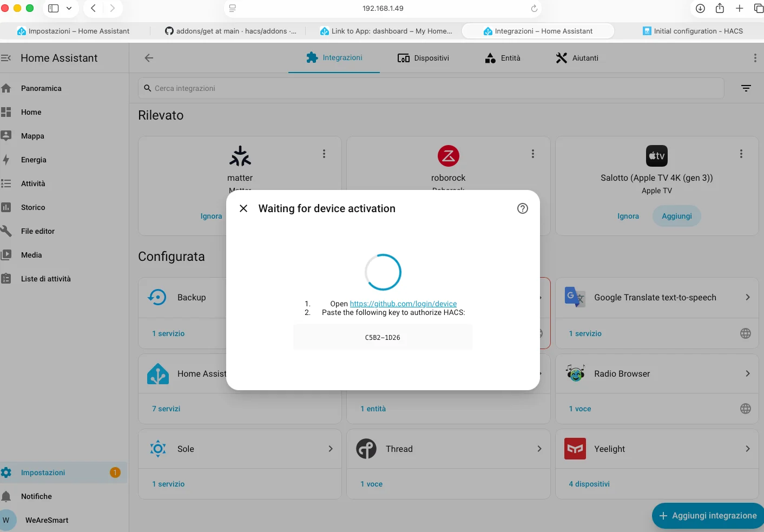Image resolution: width=764 pixels, height=532 pixels.
Task: Open Apple TV card options menu
Action: (x=741, y=154)
